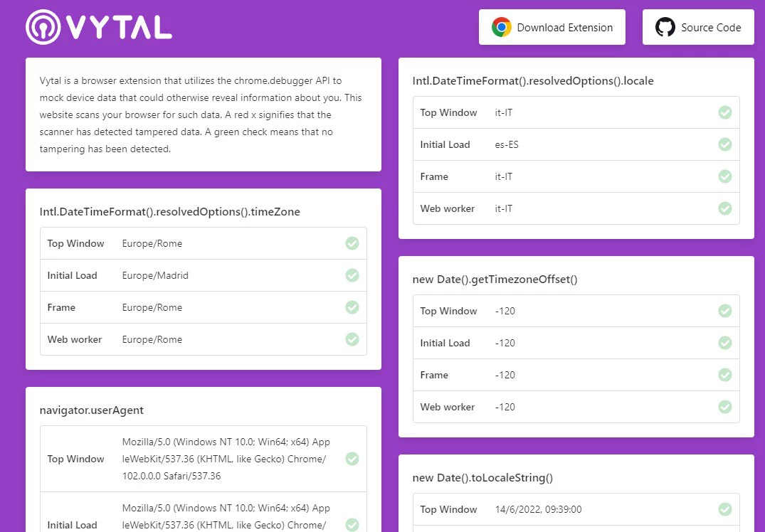
Task: Open the Source Code button
Action: pos(698,27)
